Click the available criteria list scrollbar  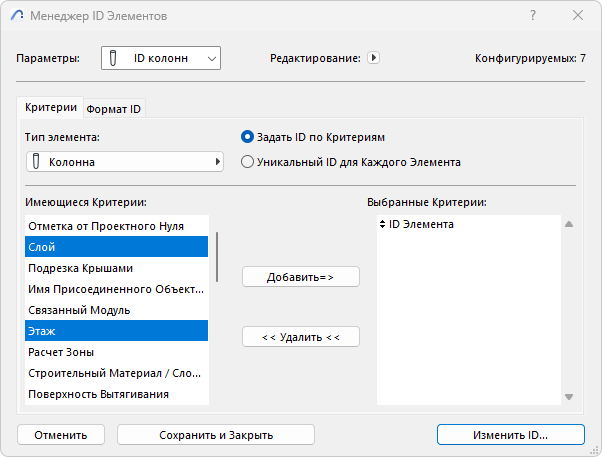tap(217, 257)
